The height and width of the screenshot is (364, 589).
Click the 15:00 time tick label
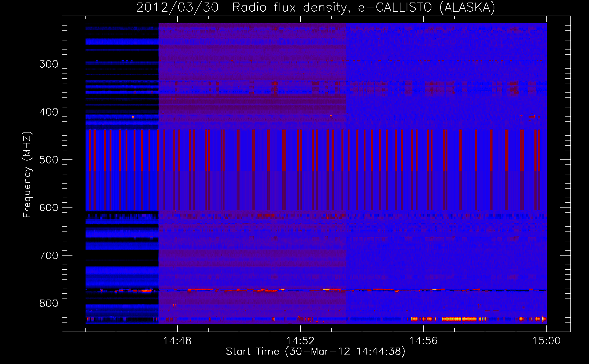pos(546,341)
